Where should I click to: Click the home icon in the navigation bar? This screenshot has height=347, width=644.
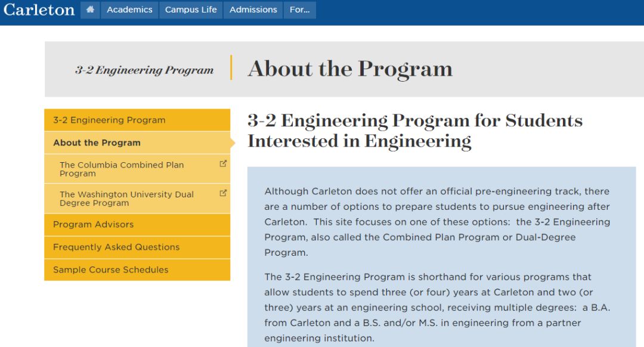(x=90, y=10)
